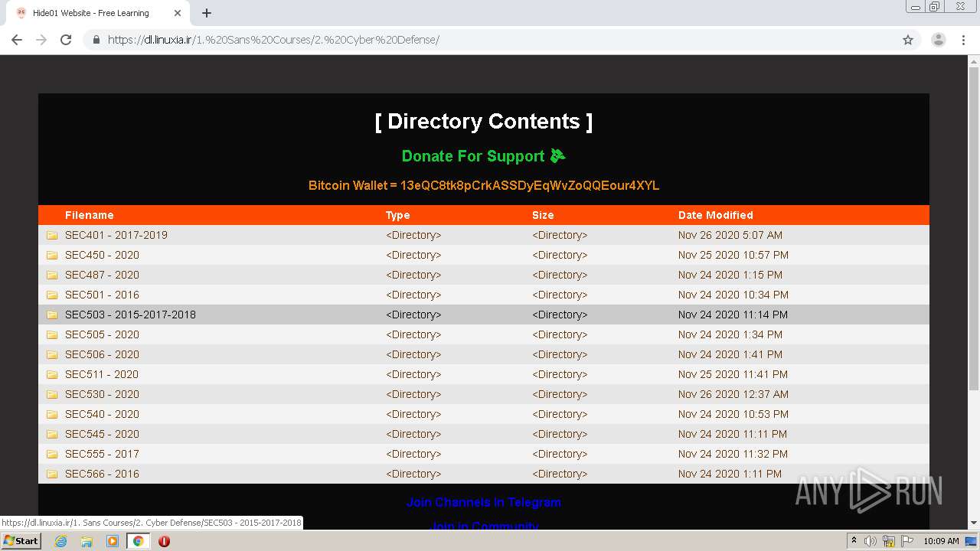This screenshot has width=980, height=551.
Task: Open a new tab with plus button
Action: pyautogui.click(x=207, y=13)
